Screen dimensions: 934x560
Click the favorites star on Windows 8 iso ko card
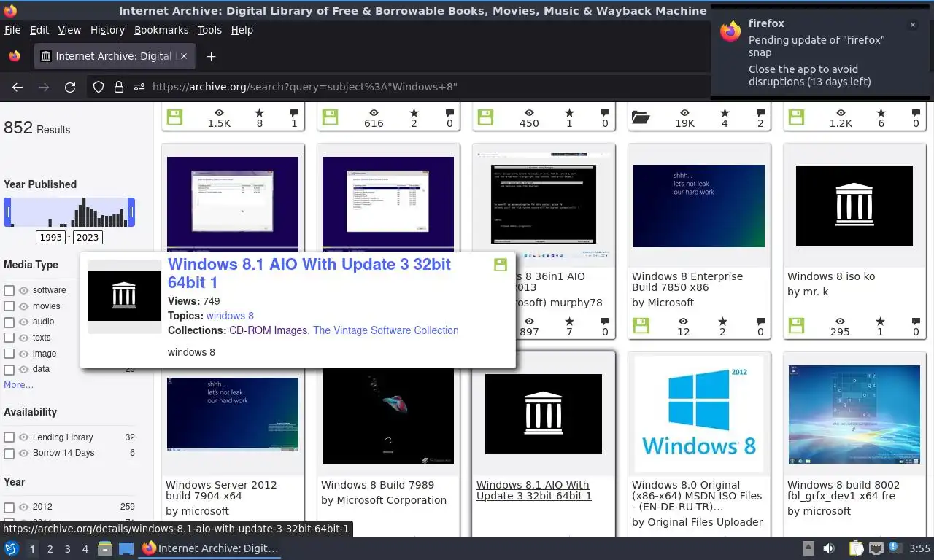coord(880,321)
